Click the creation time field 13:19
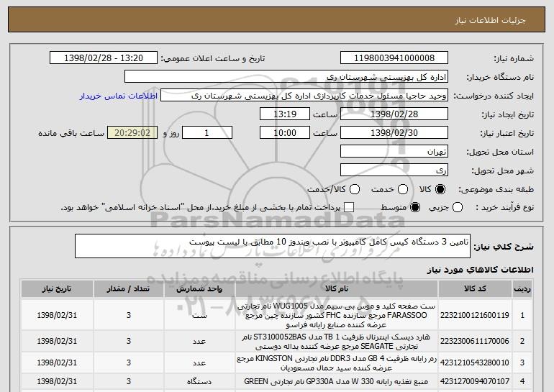 pyautogui.click(x=285, y=114)
